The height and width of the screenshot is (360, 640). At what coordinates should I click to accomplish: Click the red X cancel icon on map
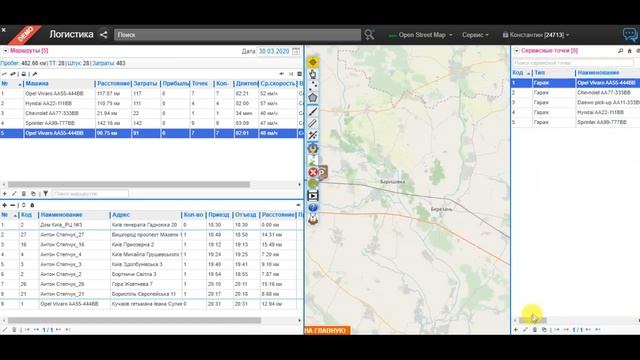[x=313, y=172]
